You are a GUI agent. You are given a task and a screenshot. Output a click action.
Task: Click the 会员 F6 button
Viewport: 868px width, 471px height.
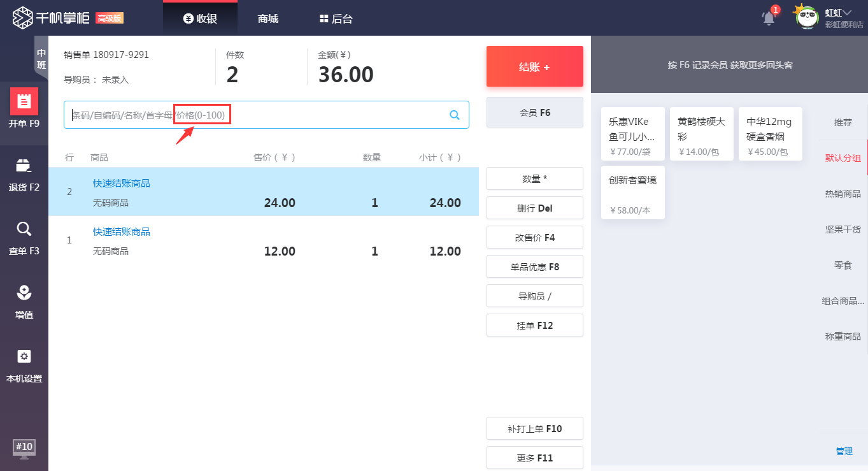pos(534,112)
